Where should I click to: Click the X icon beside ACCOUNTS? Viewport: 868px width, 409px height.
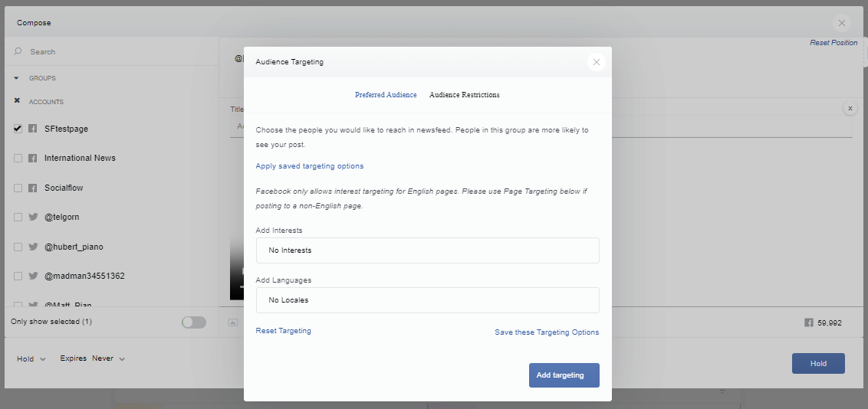17,101
